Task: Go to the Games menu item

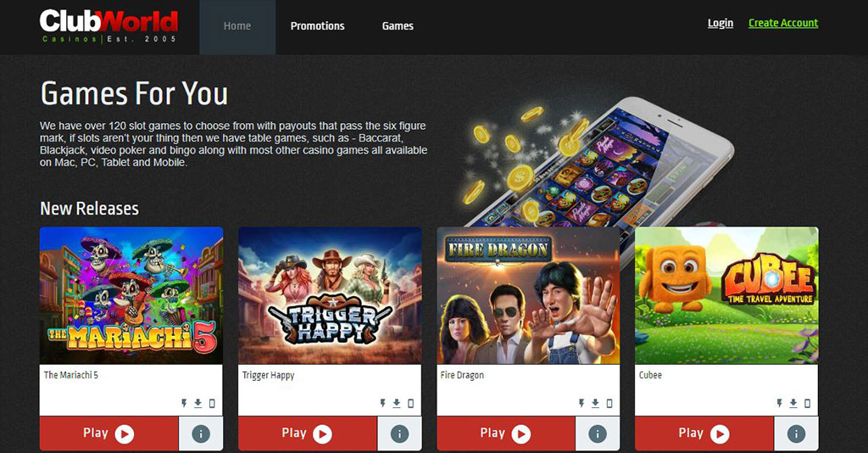Action: tap(398, 26)
